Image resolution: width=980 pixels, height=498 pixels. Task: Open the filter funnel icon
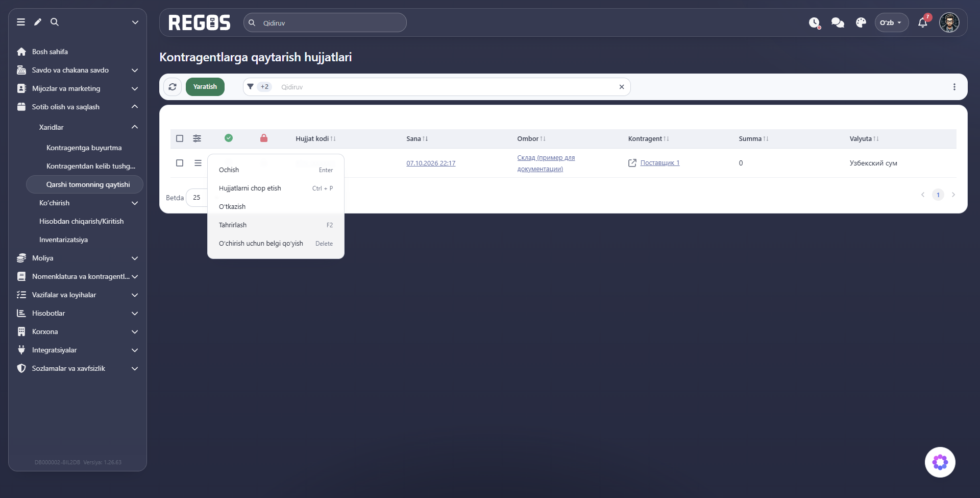pyautogui.click(x=251, y=87)
